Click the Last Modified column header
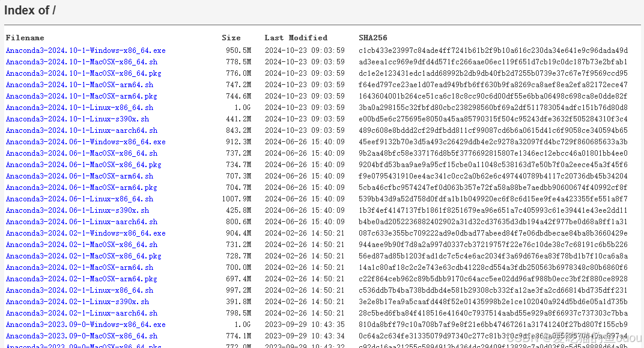 click(x=296, y=38)
